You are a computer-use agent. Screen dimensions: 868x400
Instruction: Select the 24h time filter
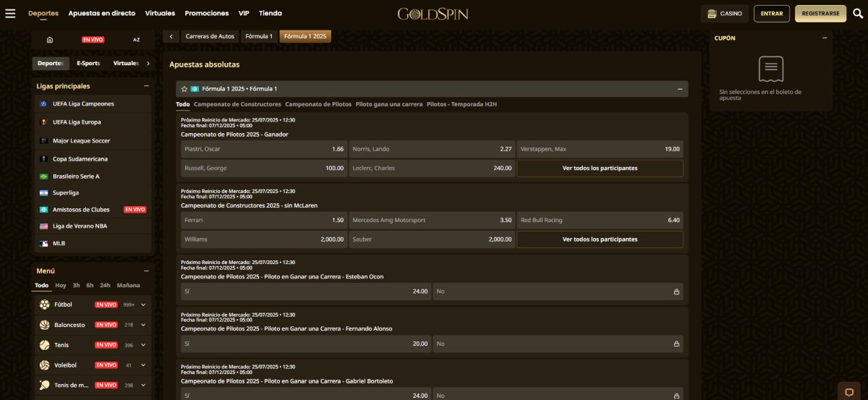click(x=105, y=285)
